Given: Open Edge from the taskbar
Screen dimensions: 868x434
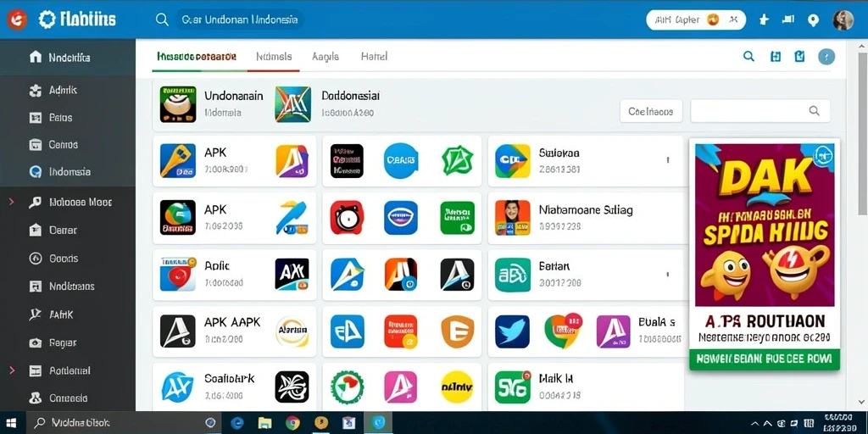Looking at the screenshot, I should click(237, 423).
